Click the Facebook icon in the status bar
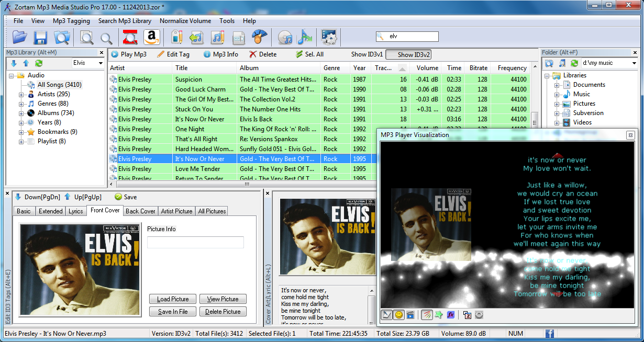644x342 pixels. pyautogui.click(x=550, y=334)
